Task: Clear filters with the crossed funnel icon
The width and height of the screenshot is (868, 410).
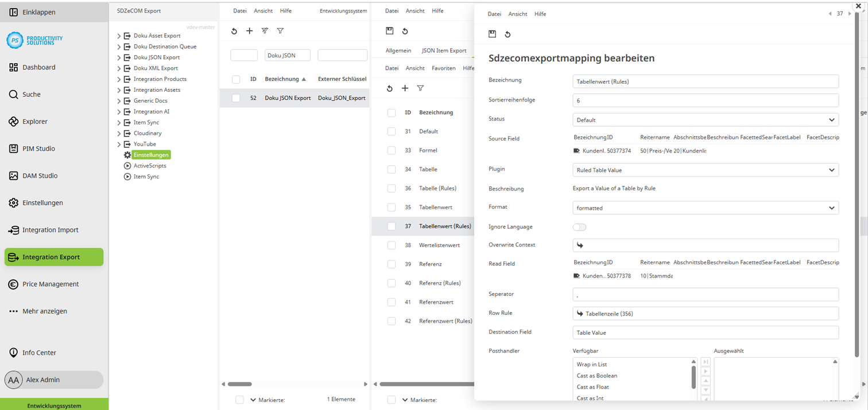Action: coord(265,31)
